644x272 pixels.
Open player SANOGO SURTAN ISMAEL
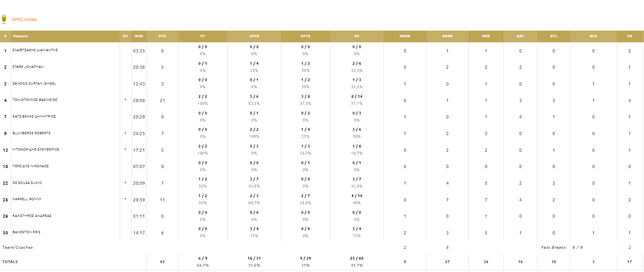(34, 83)
